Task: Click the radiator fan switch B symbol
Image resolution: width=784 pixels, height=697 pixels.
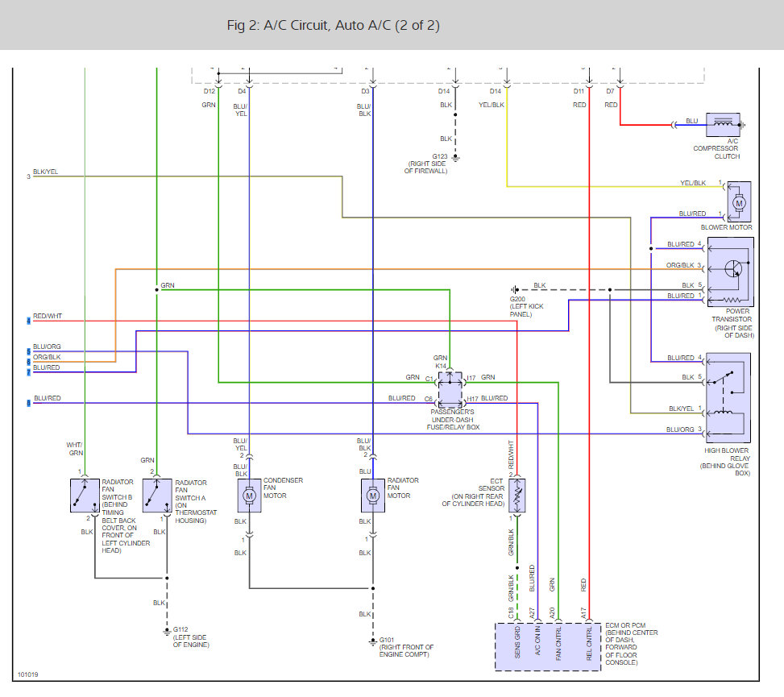Action: (85, 495)
